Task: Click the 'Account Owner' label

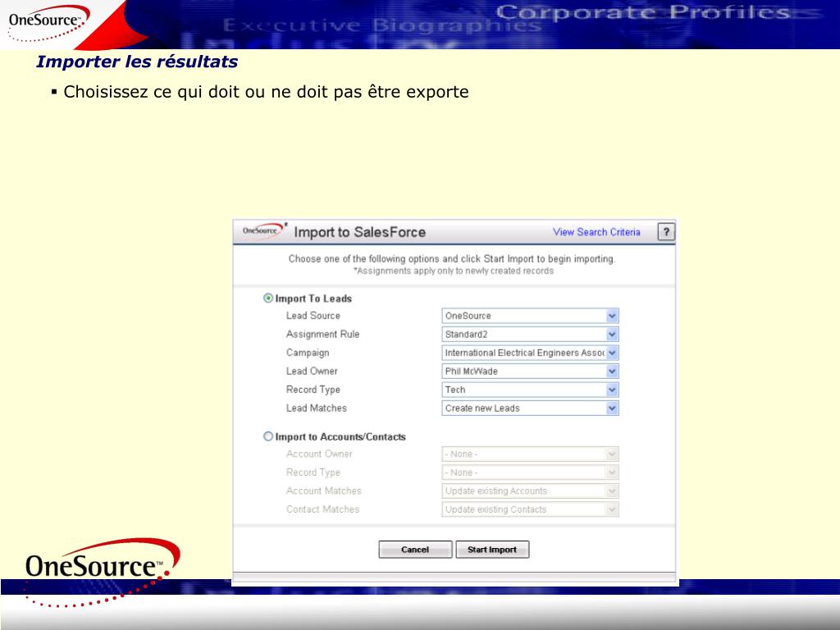Action: 319,454
